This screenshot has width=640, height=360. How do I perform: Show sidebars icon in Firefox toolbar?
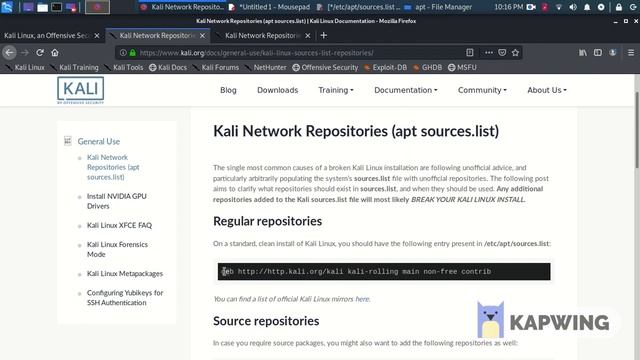pyautogui.click(x=598, y=52)
